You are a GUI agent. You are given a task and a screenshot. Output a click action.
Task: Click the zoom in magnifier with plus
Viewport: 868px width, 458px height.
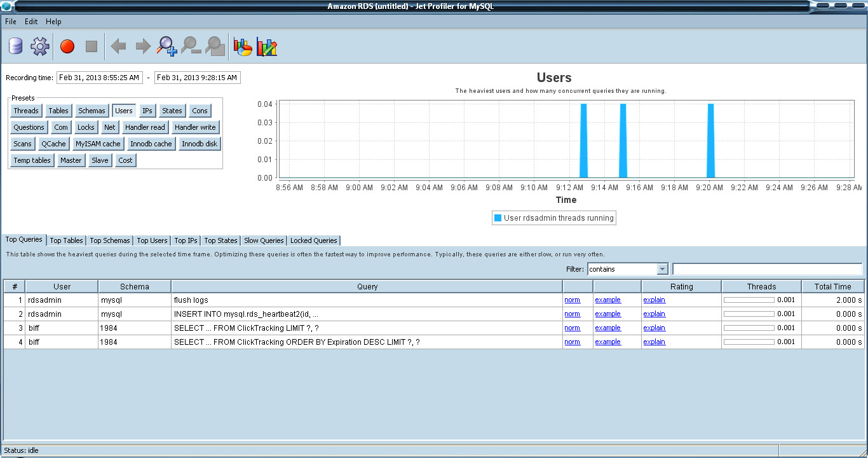click(167, 46)
